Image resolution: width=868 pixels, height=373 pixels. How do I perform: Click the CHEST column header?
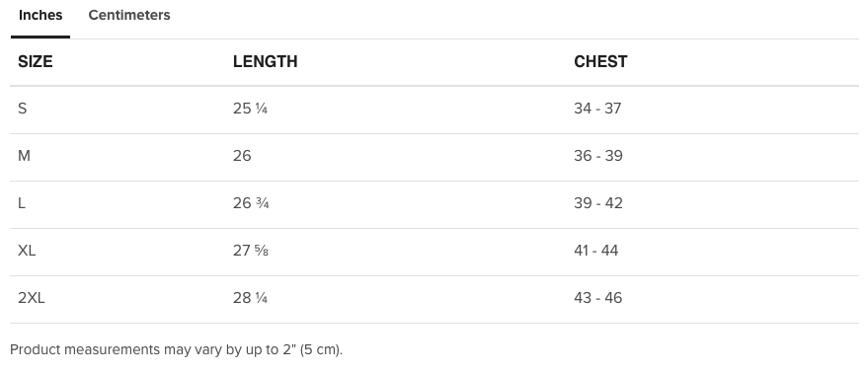600,61
